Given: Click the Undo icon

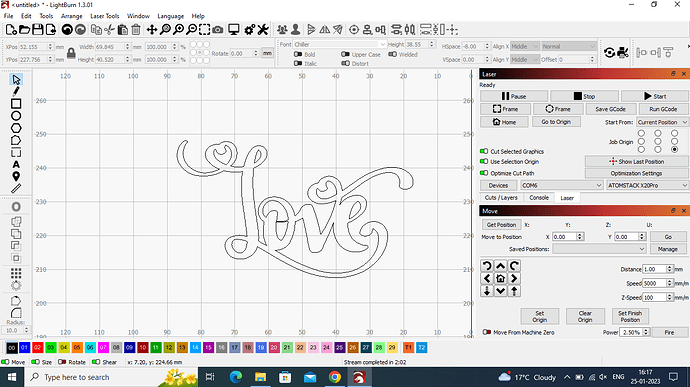Looking at the screenshot, I should click(x=67, y=29).
